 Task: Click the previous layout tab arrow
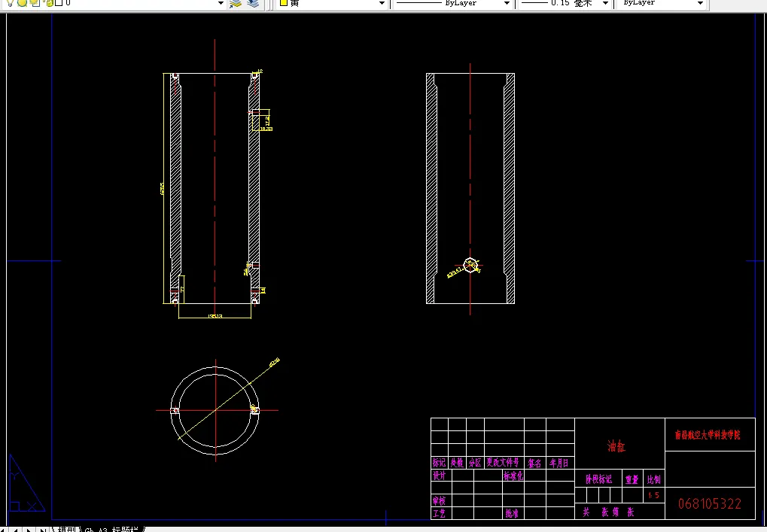[16, 530]
